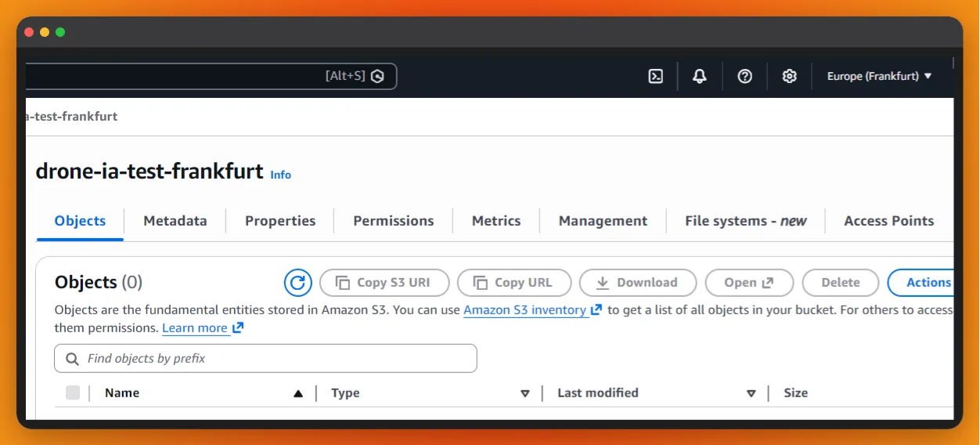Image resolution: width=980 pixels, height=445 pixels.
Task: Click the green macOS window zoom button
Action: (60, 32)
